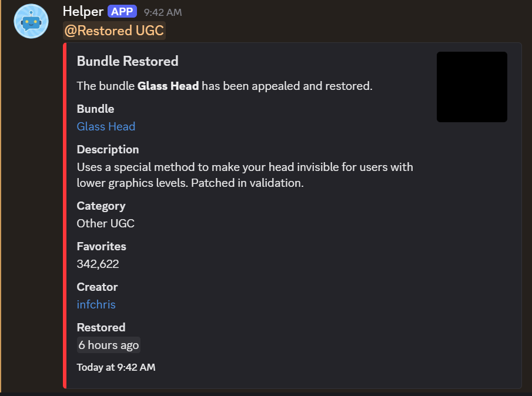Click the Description field heading
This screenshot has height=396, width=532.
coord(108,149)
